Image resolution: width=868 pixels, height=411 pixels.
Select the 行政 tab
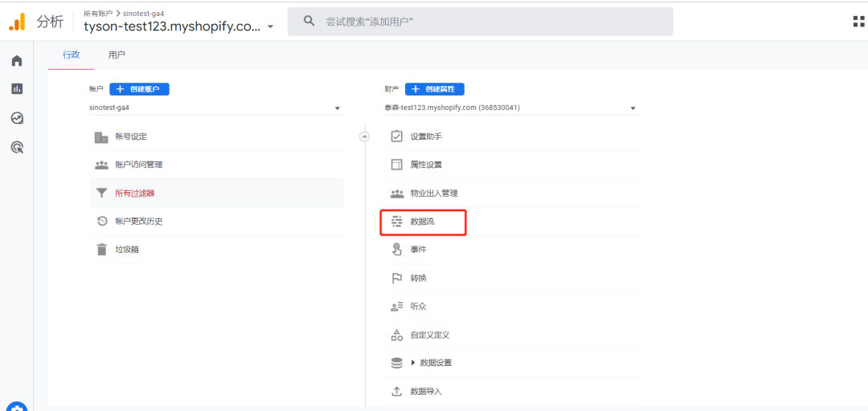pos(72,55)
